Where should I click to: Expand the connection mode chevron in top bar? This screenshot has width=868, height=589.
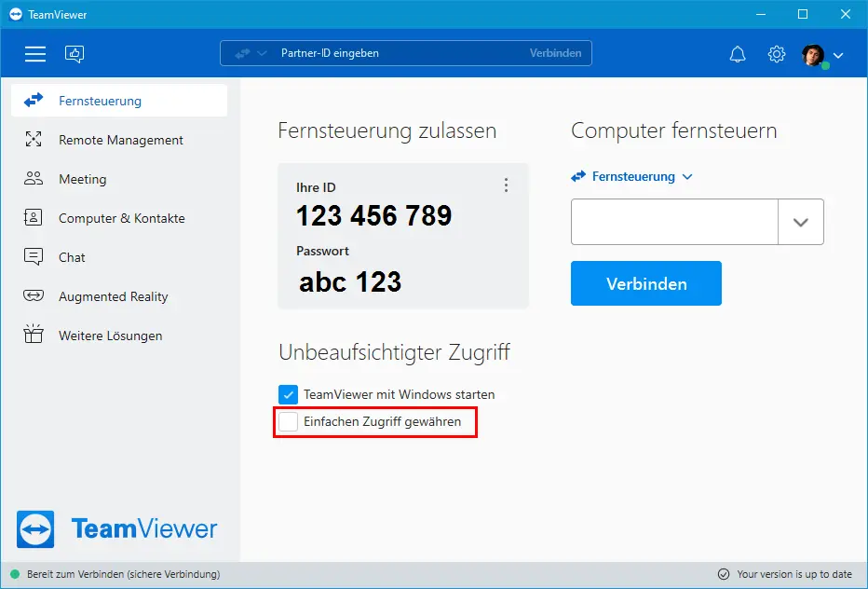tap(263, 54)
